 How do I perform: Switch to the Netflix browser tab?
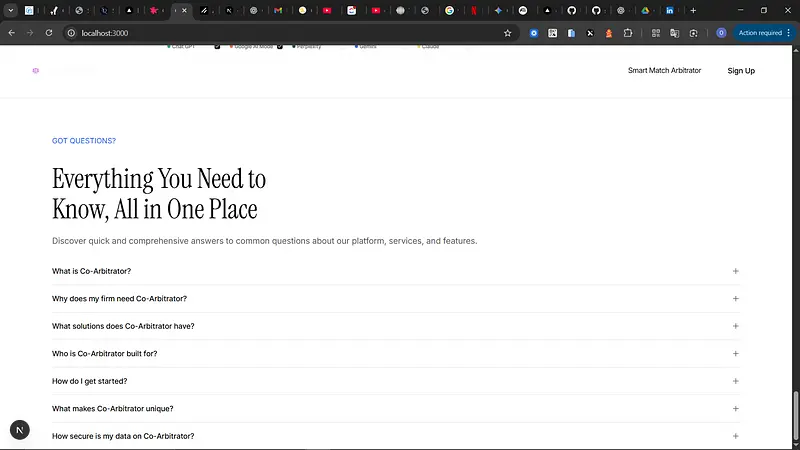point(473,10)
